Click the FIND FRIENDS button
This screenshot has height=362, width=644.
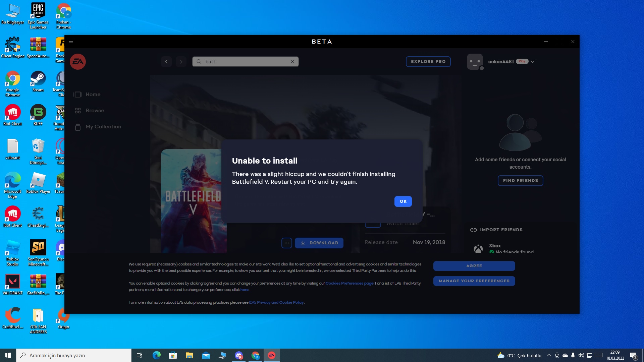pyautogui.click(x=520, y=181)
